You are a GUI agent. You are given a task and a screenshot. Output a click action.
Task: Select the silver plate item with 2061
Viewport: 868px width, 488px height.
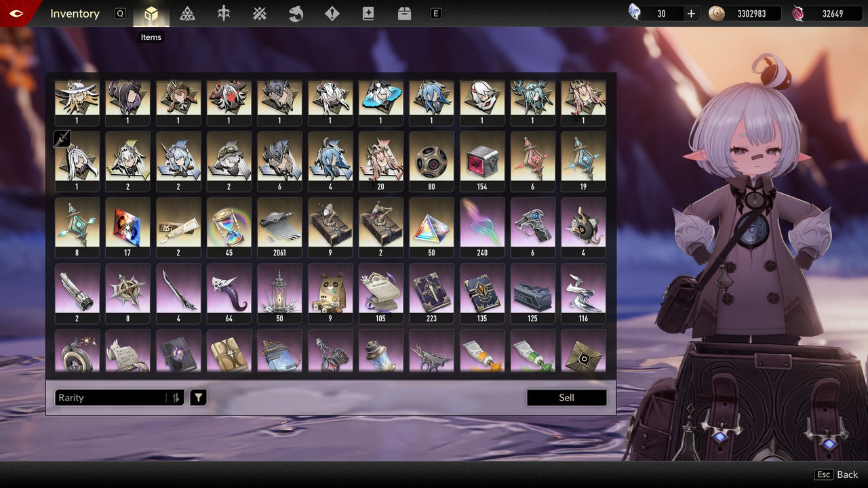coord(279,227)
